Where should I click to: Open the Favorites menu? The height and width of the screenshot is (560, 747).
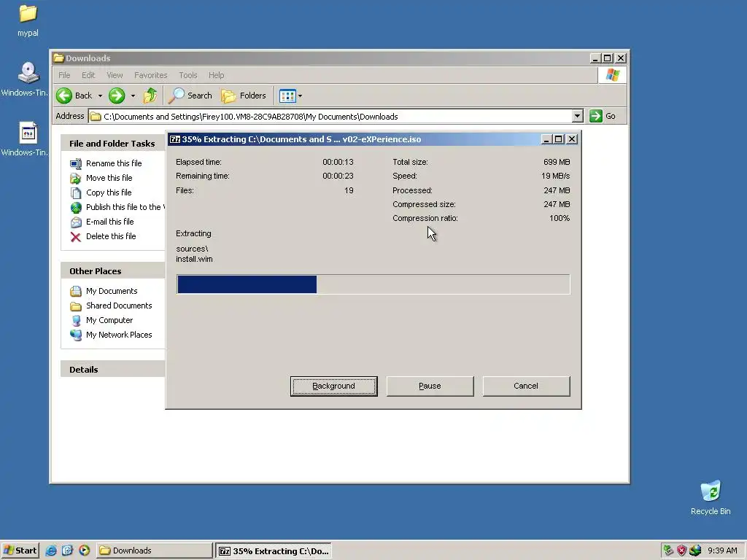(x=150, y=75)
